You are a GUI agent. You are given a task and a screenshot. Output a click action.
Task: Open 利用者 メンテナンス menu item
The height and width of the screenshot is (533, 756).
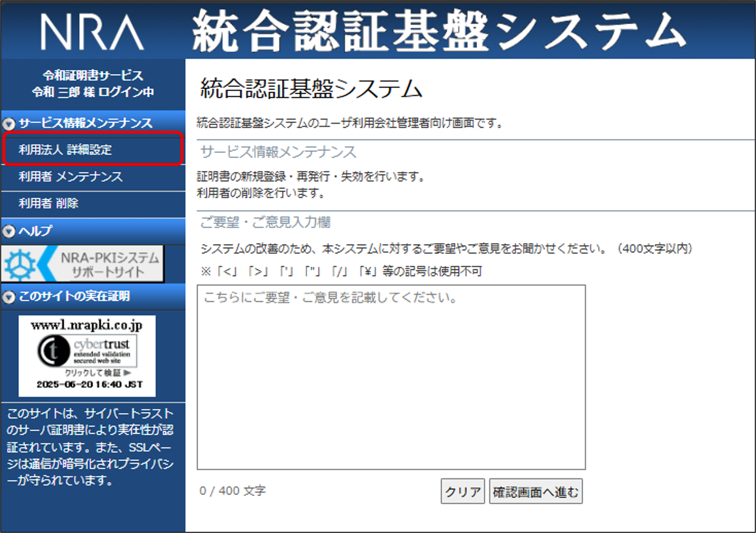point(93,177)
